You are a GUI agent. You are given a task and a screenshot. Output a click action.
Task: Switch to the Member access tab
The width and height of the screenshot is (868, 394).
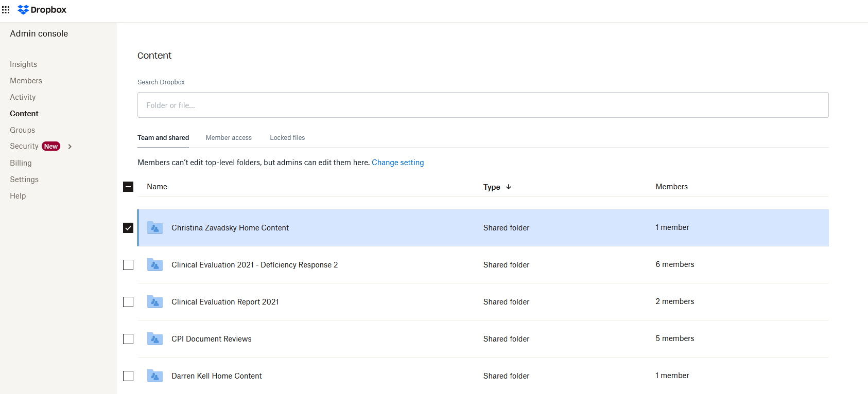229,138
